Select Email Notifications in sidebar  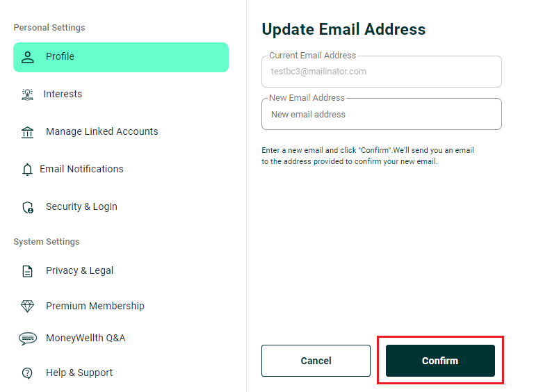(x=81, y=170)
